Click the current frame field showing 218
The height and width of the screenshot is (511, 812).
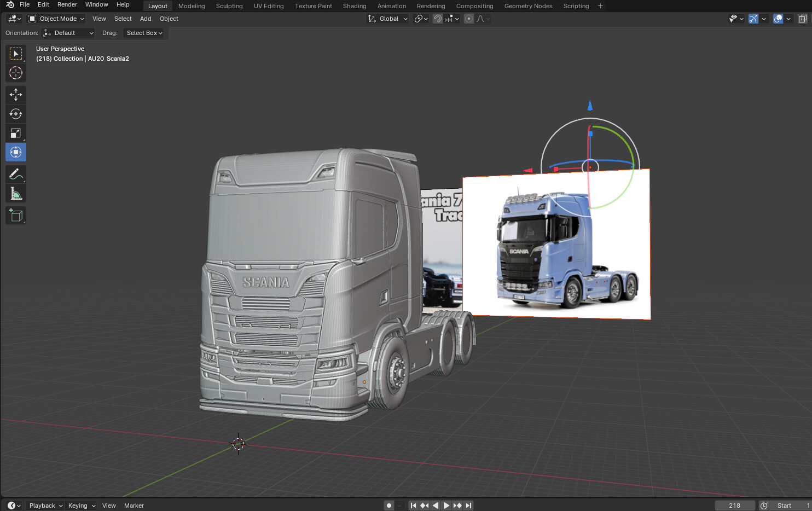pos(734,505)
